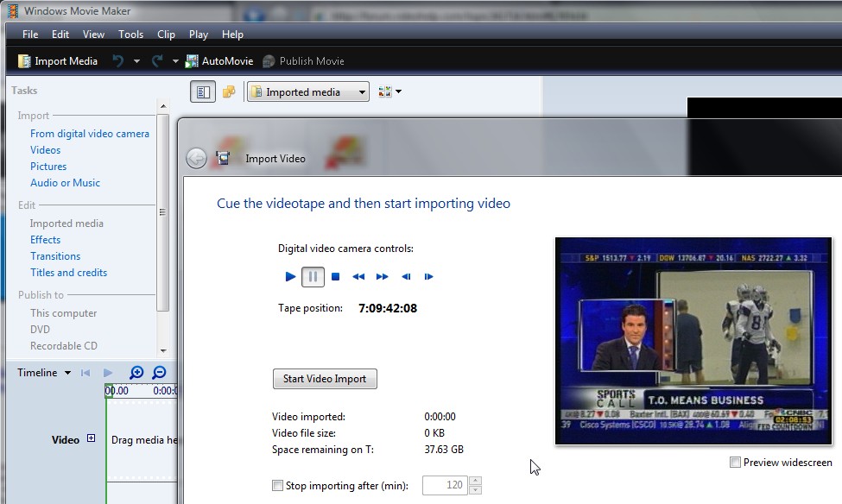
Task: Open the Effects task link
Action: coord(45,239)
